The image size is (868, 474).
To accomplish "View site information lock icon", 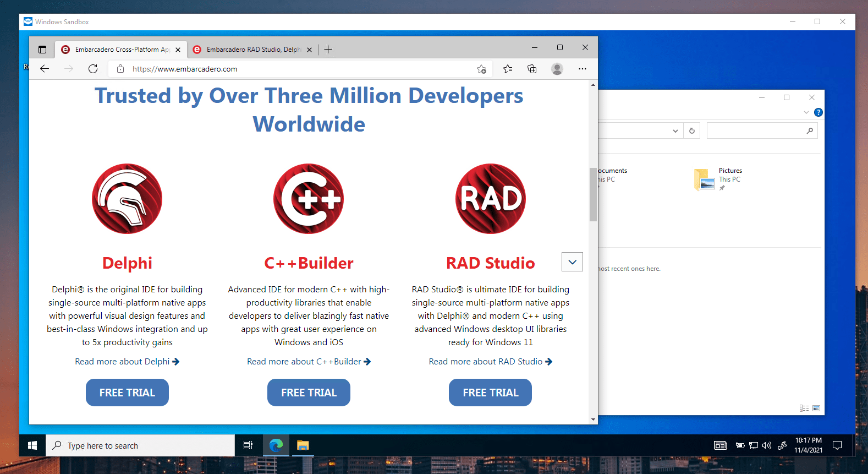I will pyautogui.click(x=120, y=69).
